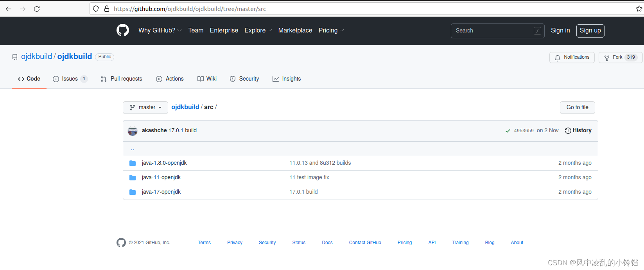Open the footer Privacy link
644x270 pixels.
(x=235, y=243)
